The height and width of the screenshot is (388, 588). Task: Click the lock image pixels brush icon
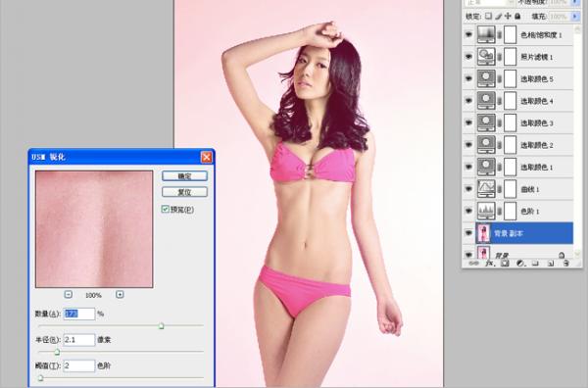(499, 16)
